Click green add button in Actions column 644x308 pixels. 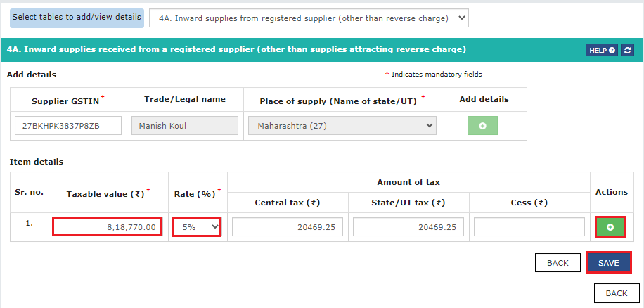pos(610,226)
